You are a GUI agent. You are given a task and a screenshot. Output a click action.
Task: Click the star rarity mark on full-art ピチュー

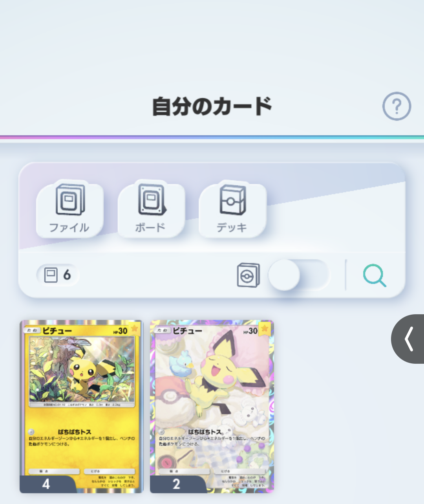point(265,328)
